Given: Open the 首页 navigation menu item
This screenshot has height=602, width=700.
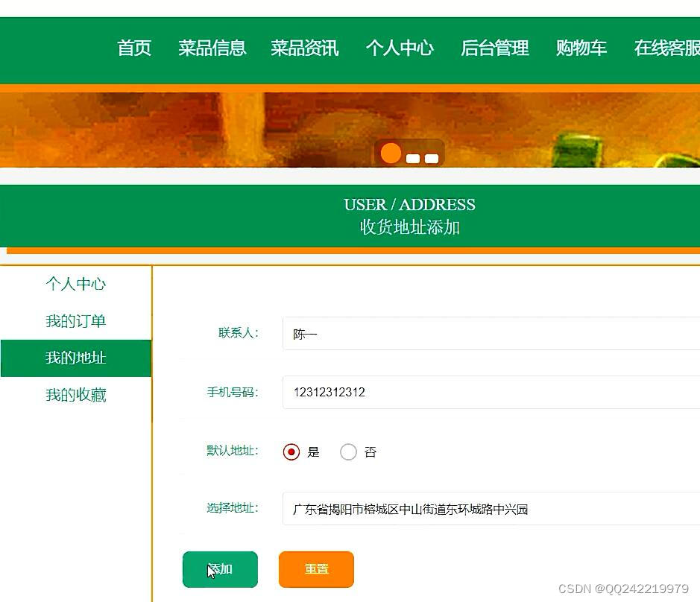Looking at the screenshot, I should [133, 48].
